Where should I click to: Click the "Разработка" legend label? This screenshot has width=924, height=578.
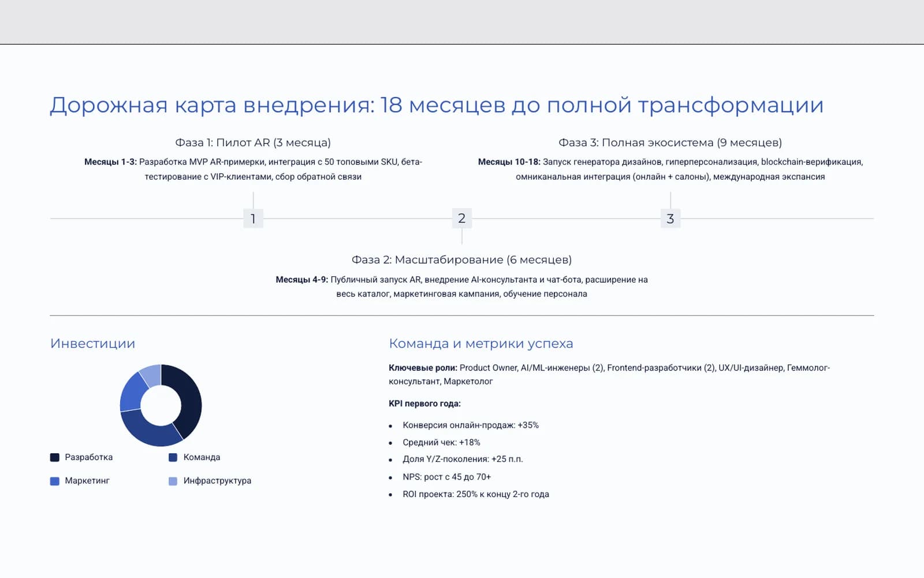(x=88, y=457)
